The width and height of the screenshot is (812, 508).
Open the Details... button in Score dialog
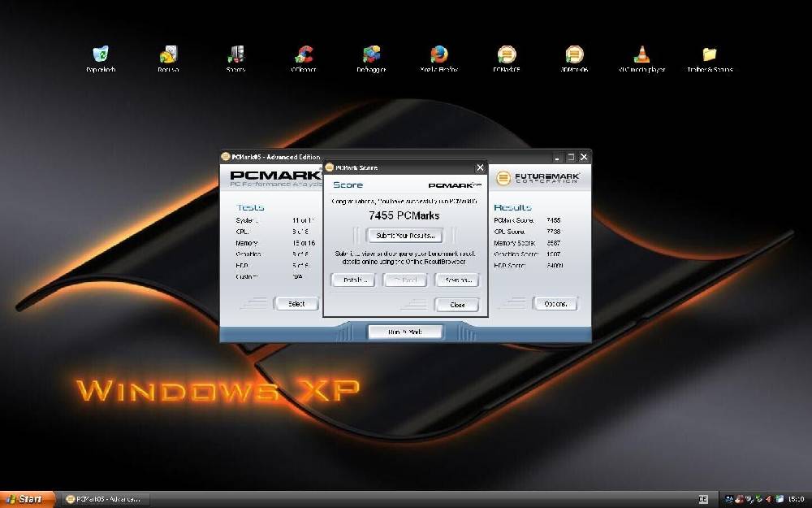353,280
